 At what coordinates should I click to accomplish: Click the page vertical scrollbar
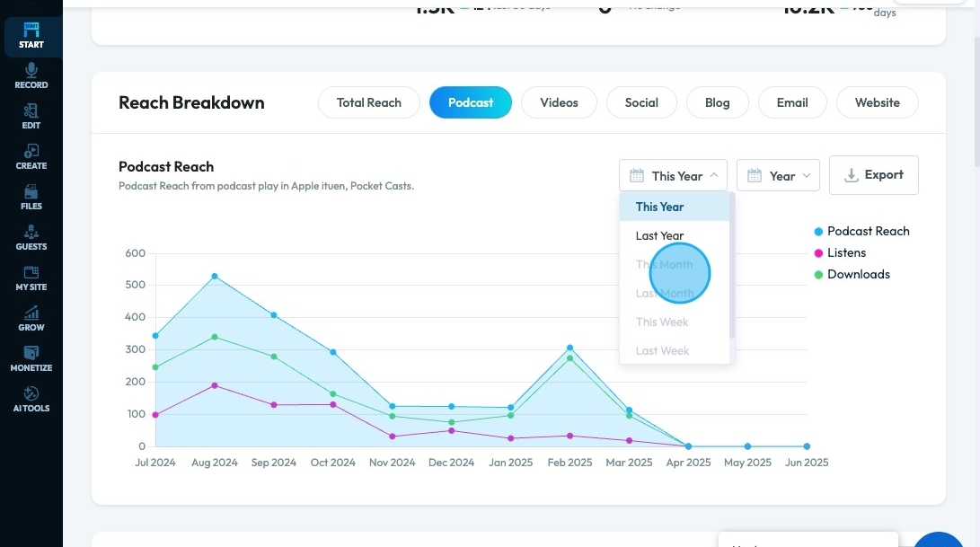pos(976,100)
